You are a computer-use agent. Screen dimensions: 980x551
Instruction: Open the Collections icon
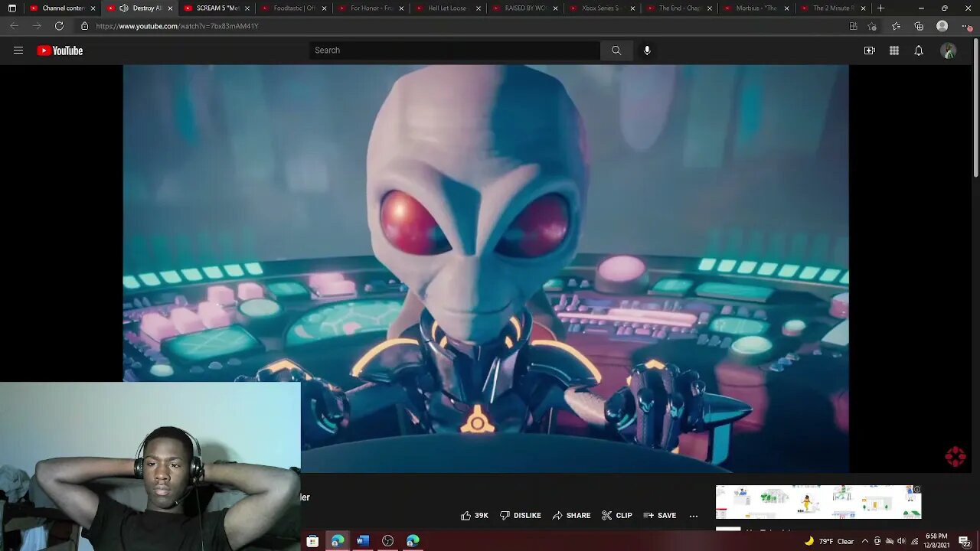(x=919, y=26)
